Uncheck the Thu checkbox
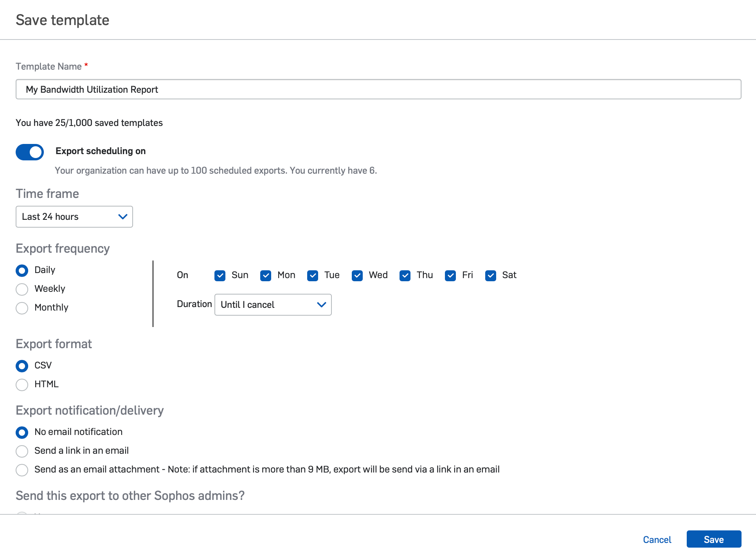The height and width of the screenshot is (557, 756). tap(405, 276)
